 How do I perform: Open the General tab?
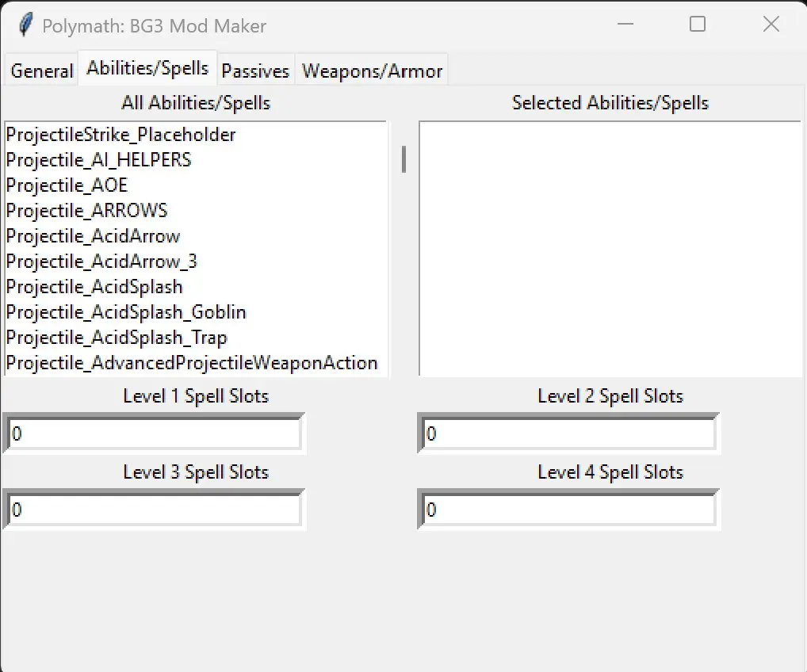(42, 71)
